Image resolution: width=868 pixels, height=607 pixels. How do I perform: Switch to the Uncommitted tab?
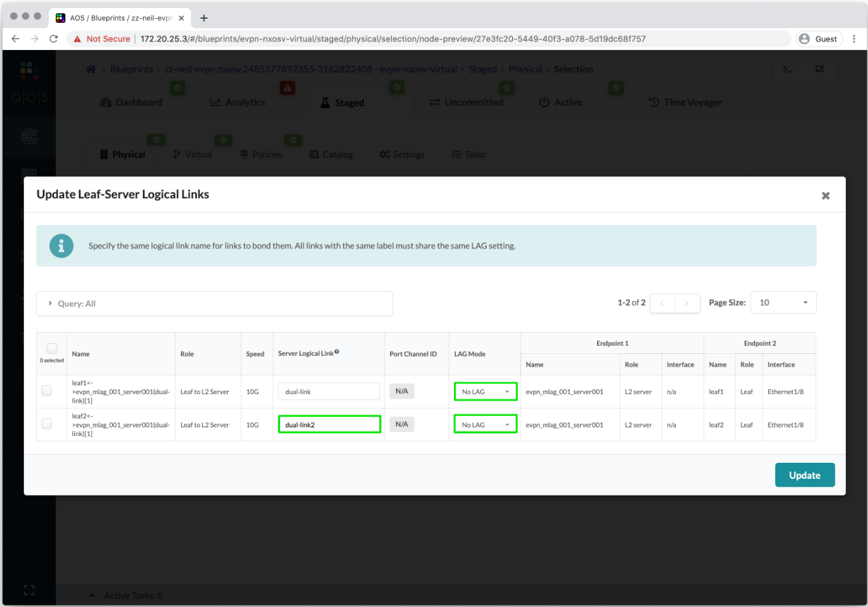(x=467, y=102)
